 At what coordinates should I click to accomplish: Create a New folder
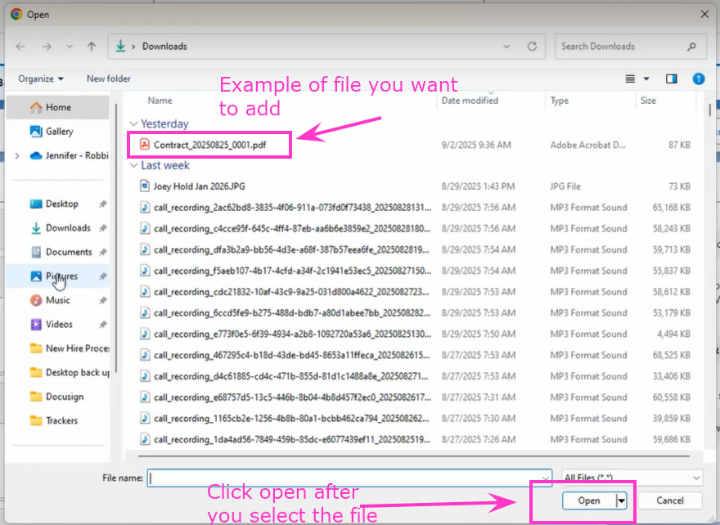coord(108,79)
